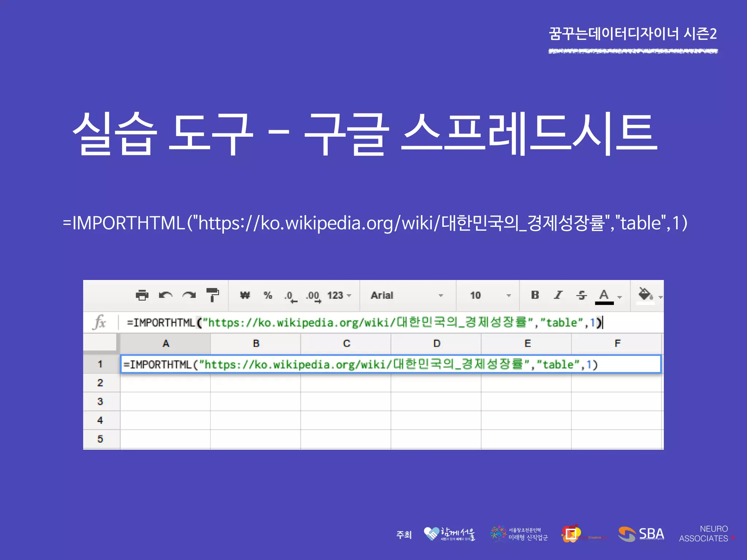Select column C header
Image resolution: width=747 pixels, height=560 pixels.
pyautogui.click(x=346, y=343)
